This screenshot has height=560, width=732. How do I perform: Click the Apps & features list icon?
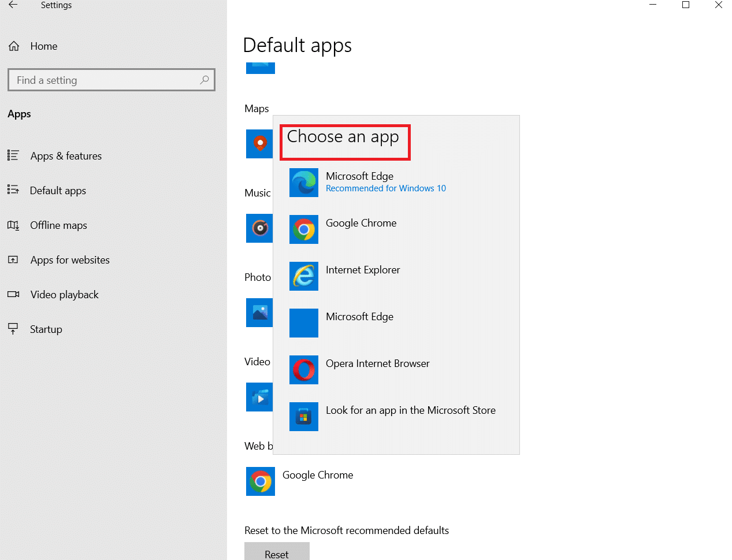pos(13,155)
